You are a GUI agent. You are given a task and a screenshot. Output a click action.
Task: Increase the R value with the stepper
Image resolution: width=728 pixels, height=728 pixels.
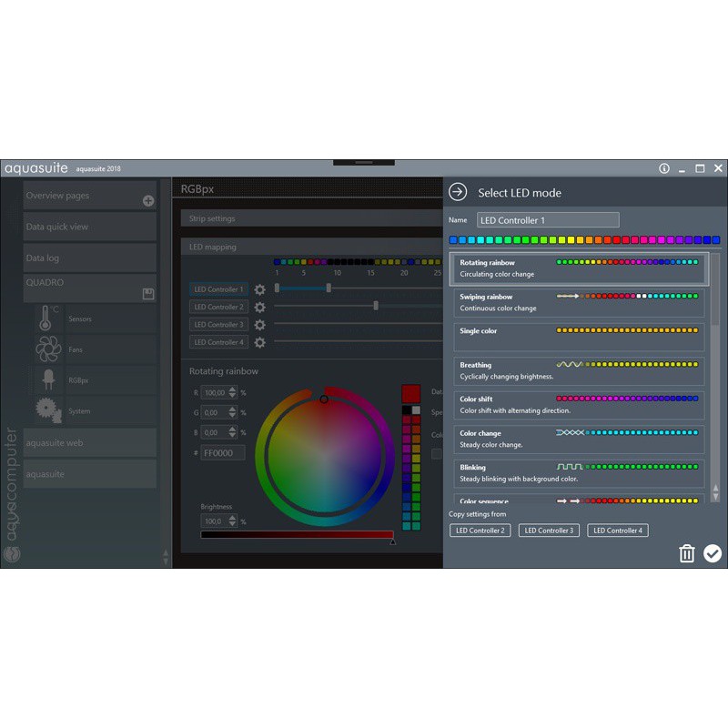point(232,389)
